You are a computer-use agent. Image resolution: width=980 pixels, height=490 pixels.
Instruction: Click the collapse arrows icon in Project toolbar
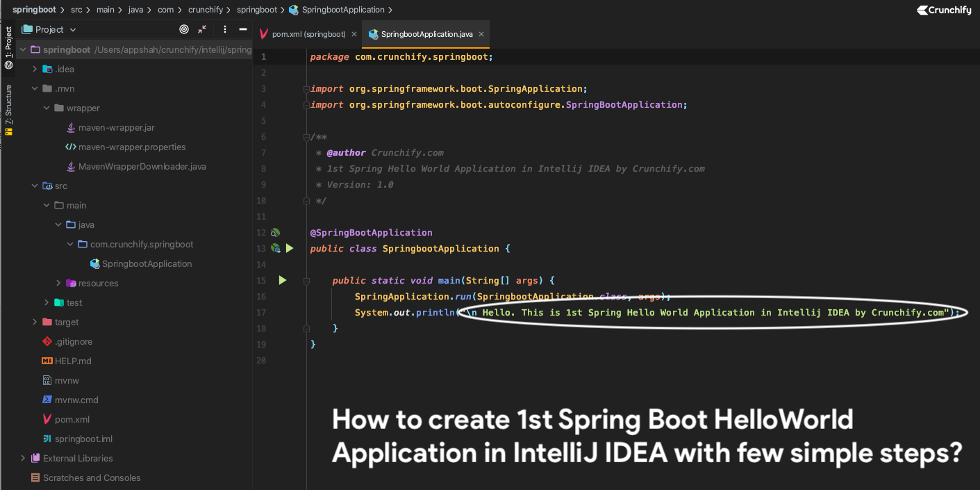(204, 29)
